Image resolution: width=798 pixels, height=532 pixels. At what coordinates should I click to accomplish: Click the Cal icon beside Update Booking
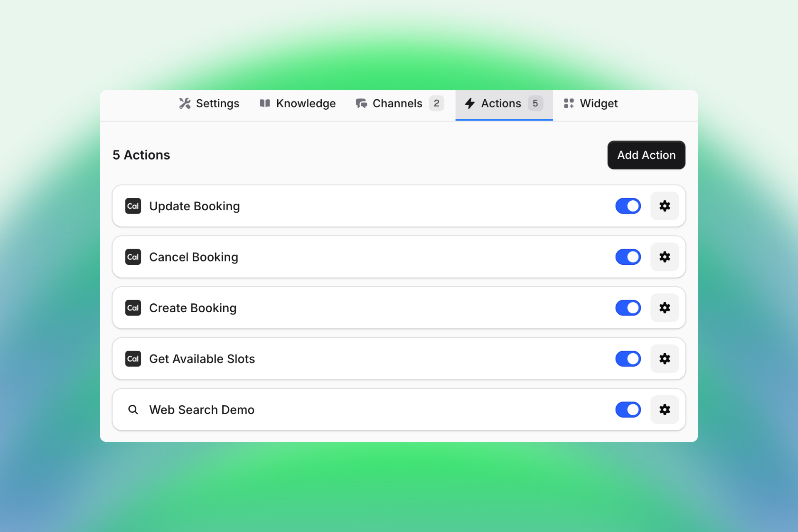(133, 206)
